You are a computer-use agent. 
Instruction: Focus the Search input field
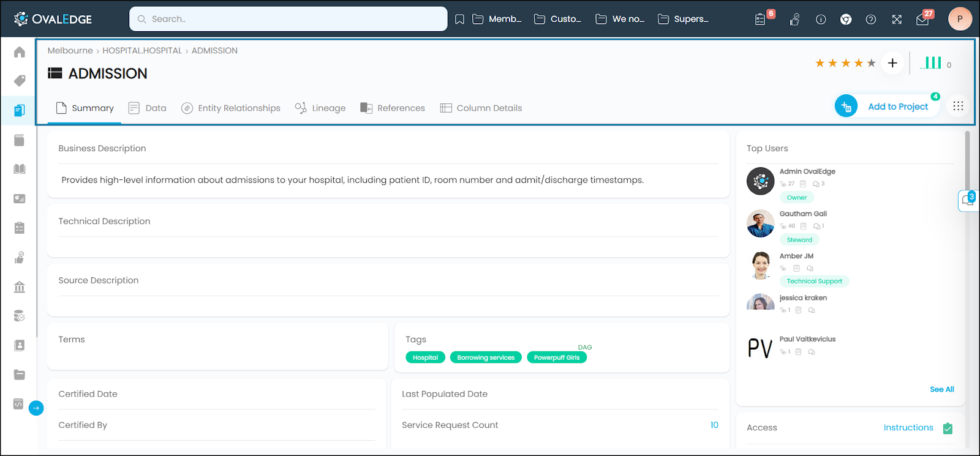(x=288, y=19)
